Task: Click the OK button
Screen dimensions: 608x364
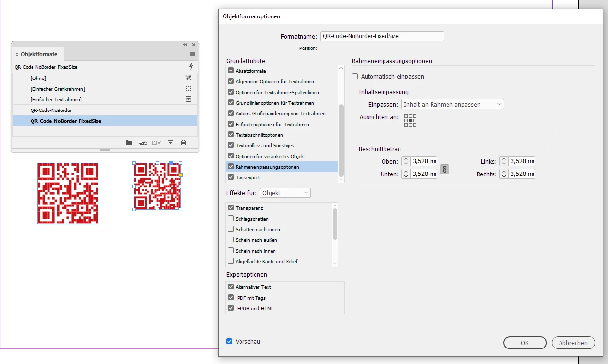Action: 525,343
